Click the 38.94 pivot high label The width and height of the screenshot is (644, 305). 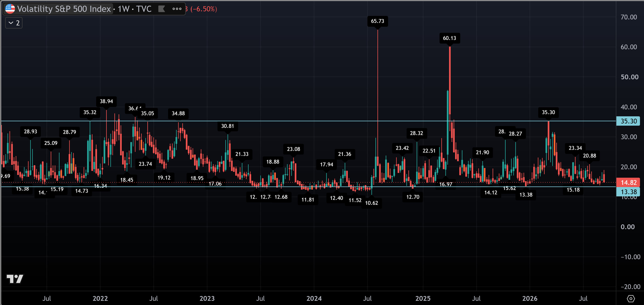pos(106,101)
